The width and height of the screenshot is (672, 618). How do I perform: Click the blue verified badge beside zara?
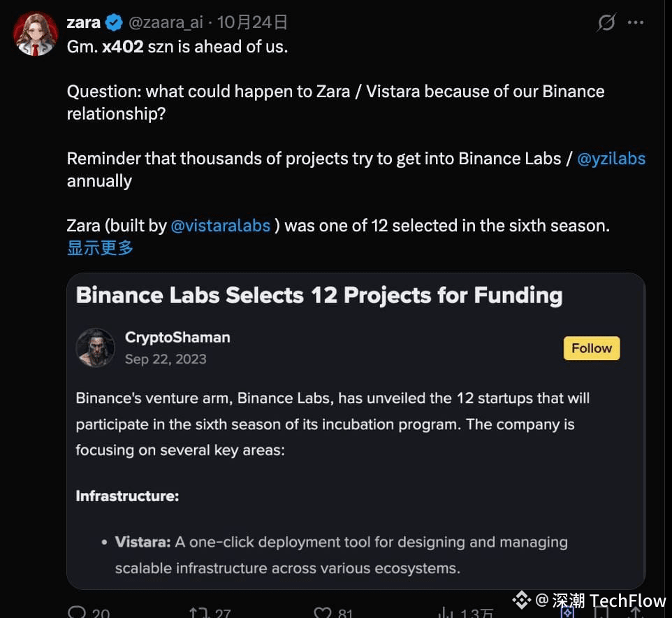[x=114, y=23]
